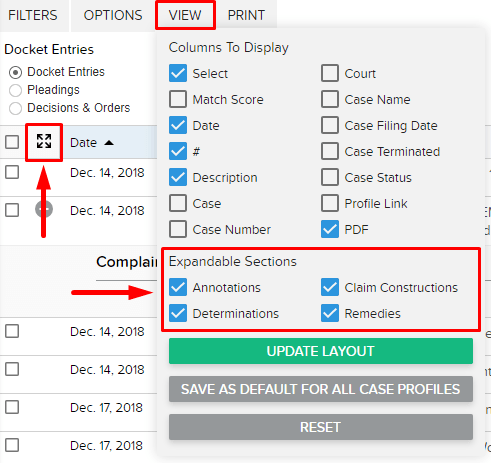Image resolution: width=491 pixels, height=463 pixels.
Task: Uncheck the Claim Constructions checkbox
Action: [330, 287]
